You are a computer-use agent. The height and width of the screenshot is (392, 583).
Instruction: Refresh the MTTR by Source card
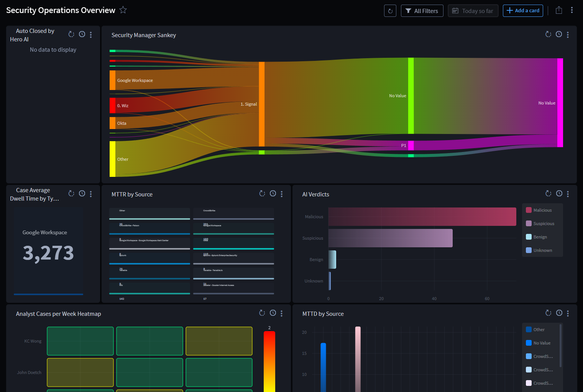click(x=262, y=194)
